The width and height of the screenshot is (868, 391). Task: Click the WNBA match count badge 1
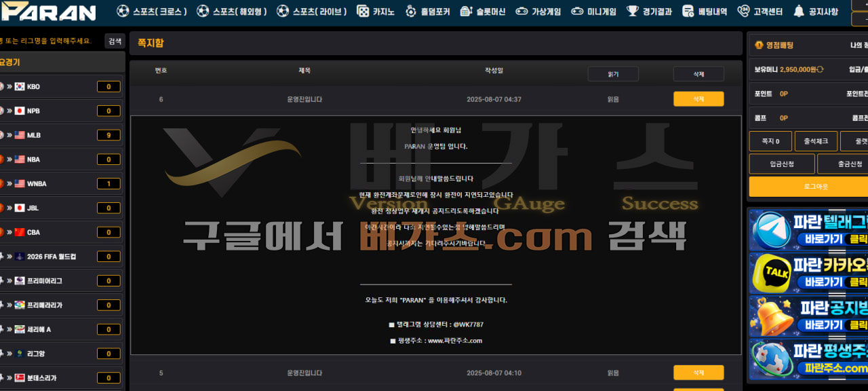click(x=108, y=183)
